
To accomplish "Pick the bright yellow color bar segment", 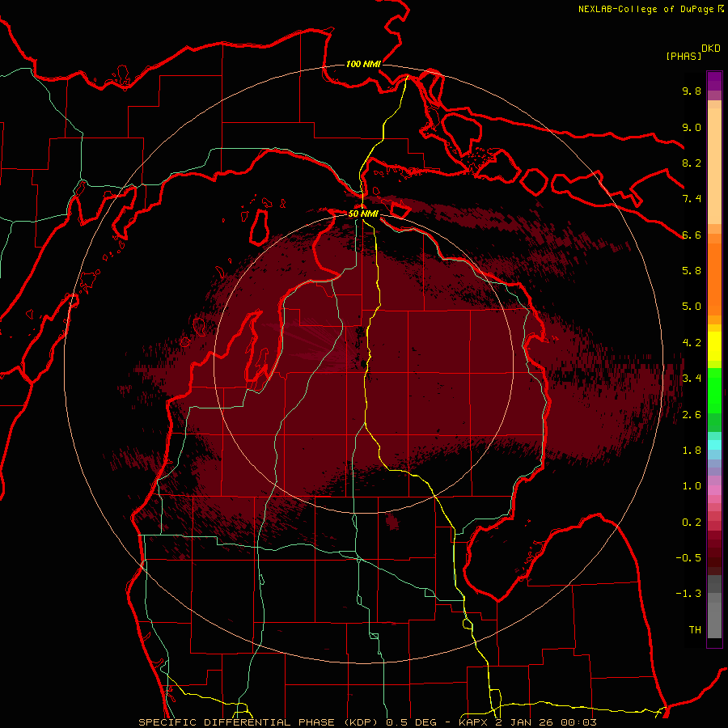I will (714, 346).
